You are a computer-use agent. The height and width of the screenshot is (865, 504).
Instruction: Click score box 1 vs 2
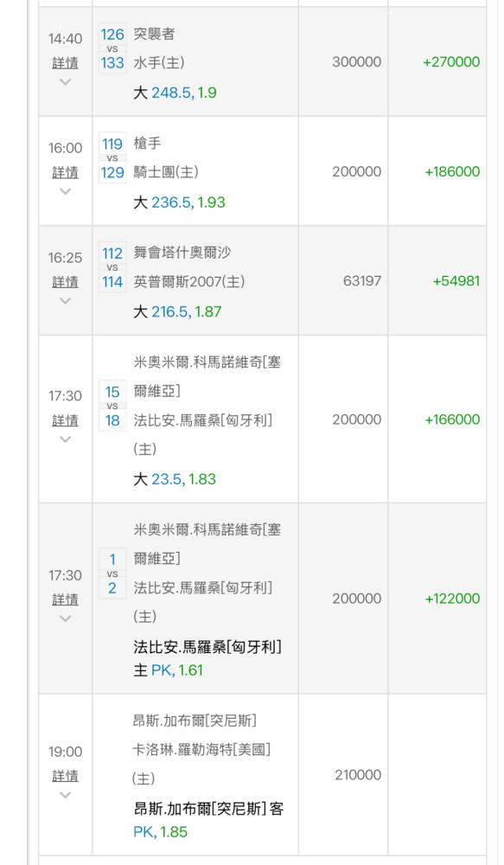tap(112, 573)
